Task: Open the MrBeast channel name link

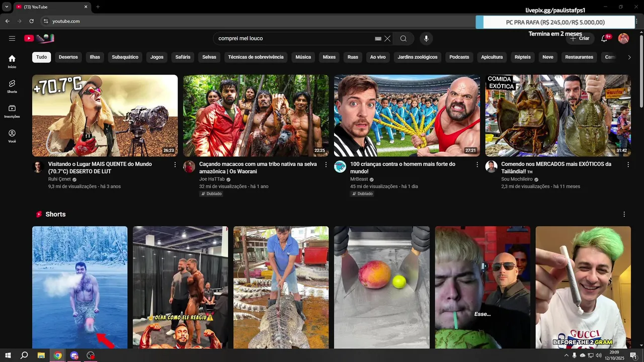Action: point(359,179)
